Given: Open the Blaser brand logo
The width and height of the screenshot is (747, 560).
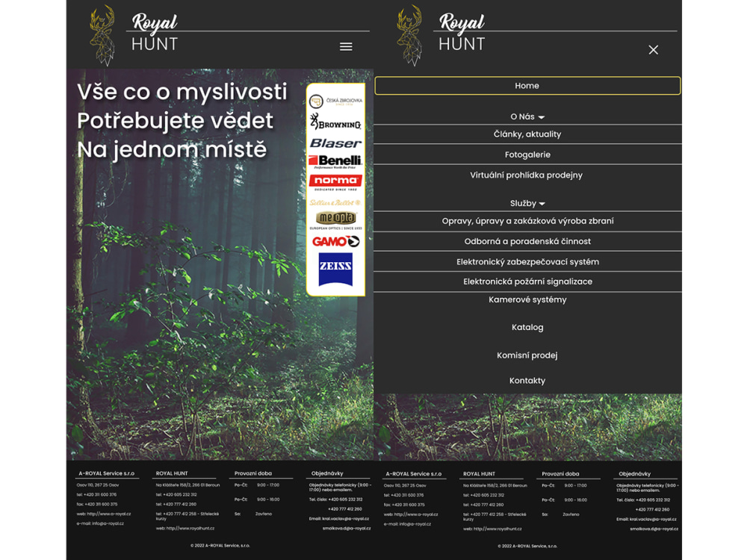Looking at the screenshot, I should tap(335, 143).
